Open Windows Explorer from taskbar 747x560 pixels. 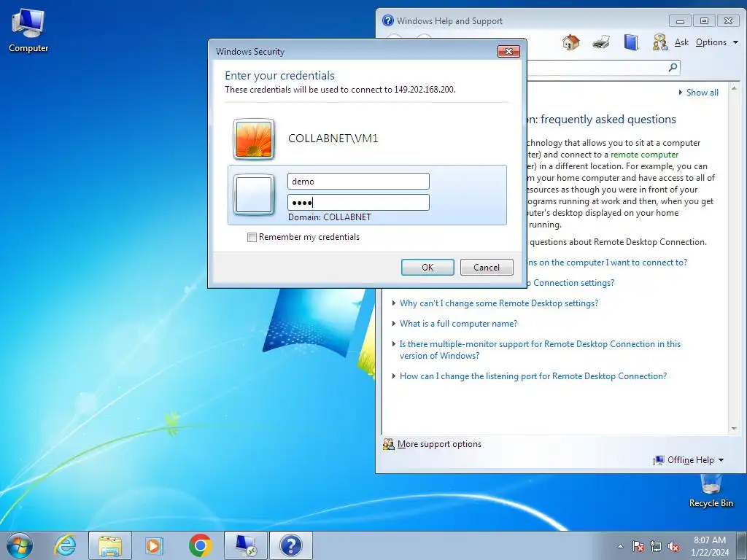(109, 545)
